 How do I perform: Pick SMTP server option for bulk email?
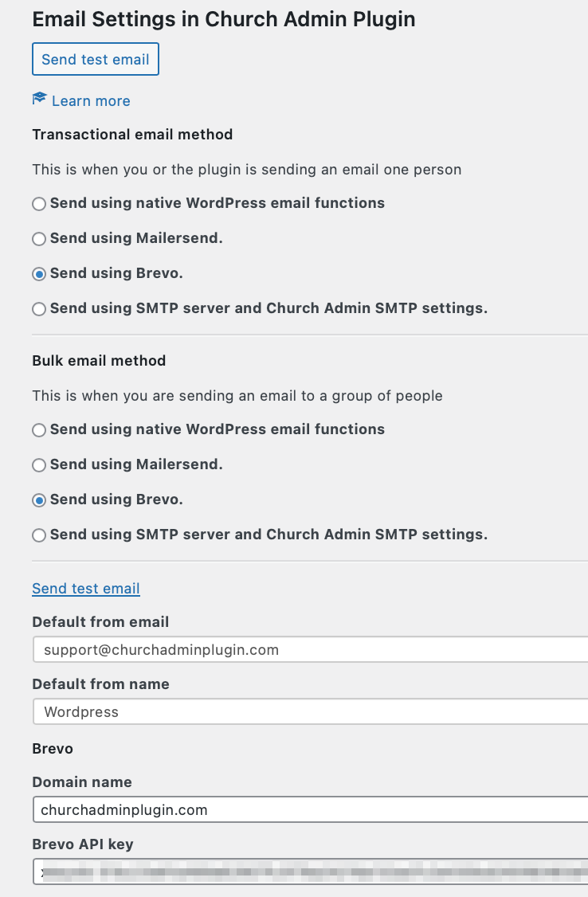39,535
